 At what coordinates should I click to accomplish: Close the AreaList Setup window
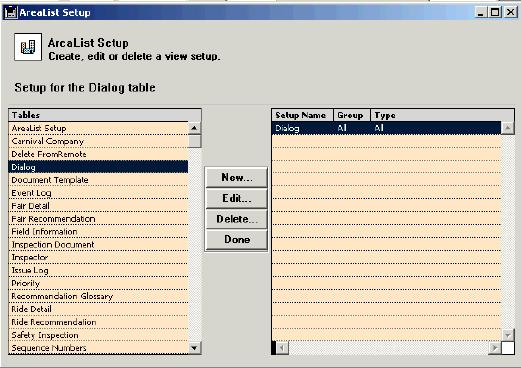pos(510,13)
